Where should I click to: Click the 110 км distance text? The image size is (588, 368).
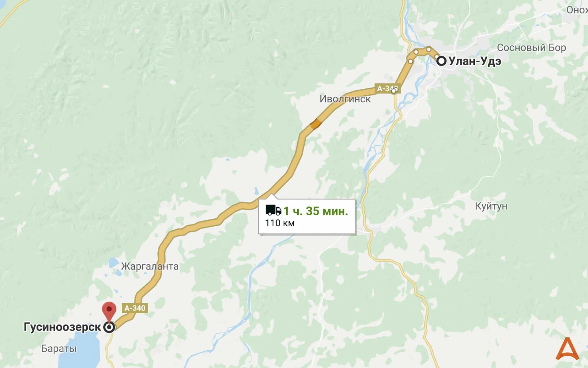coord(280,223)
